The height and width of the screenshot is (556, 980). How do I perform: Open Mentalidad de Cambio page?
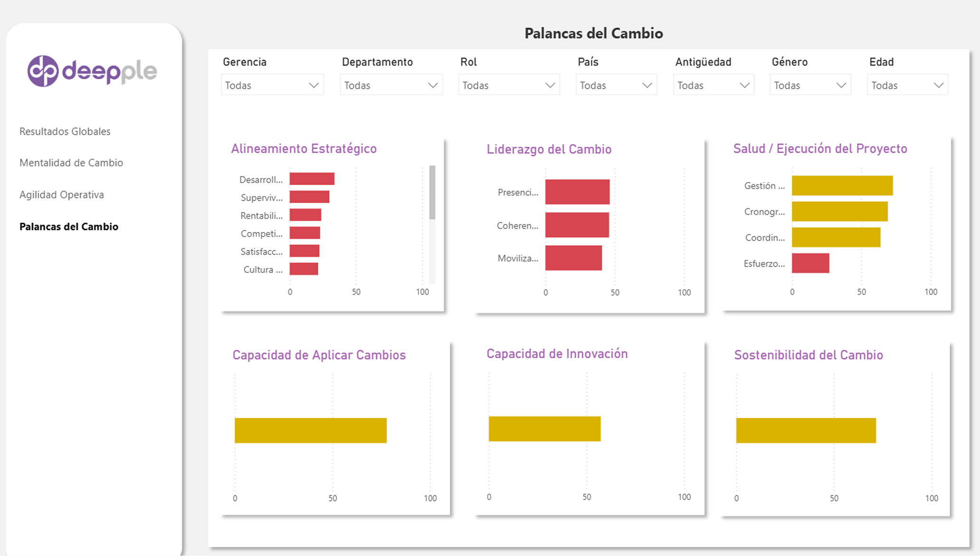point(71,163)
